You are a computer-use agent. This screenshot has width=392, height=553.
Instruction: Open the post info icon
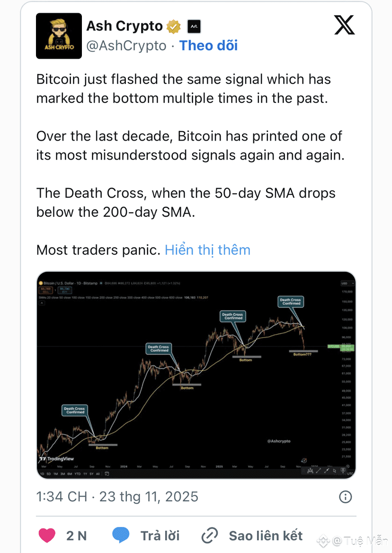346,497
